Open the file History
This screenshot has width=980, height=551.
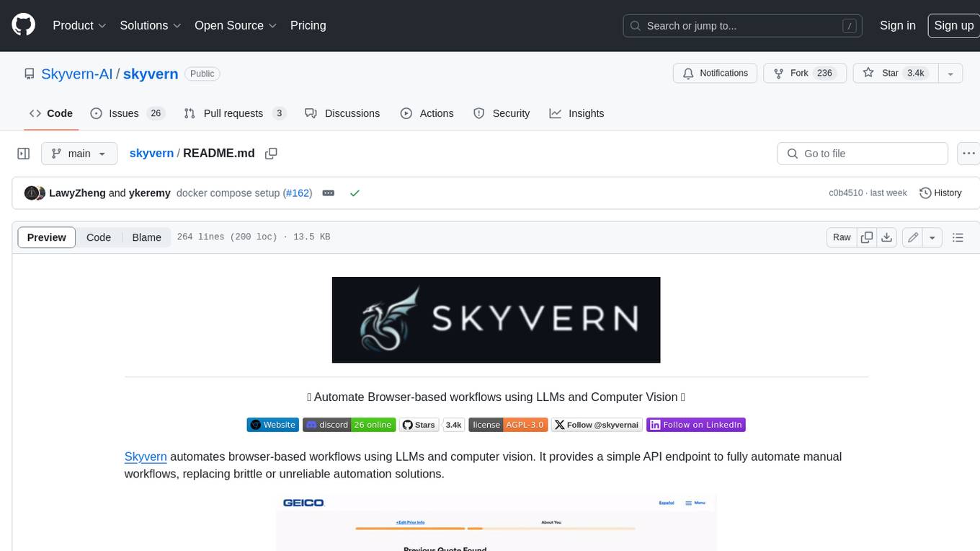[x=940, y=193]
